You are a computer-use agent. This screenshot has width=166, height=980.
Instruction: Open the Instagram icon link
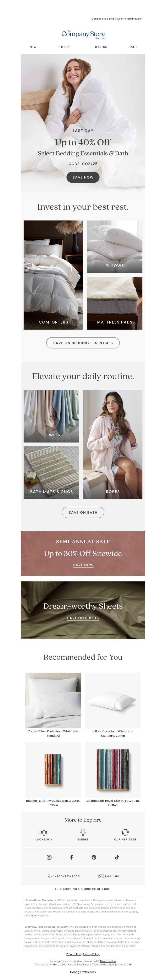click(49, 857)
